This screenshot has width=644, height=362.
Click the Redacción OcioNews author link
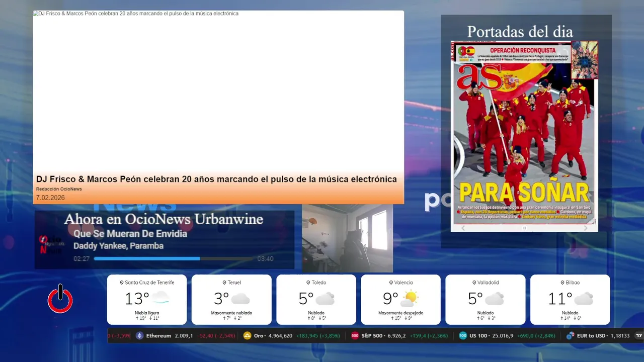59,189
